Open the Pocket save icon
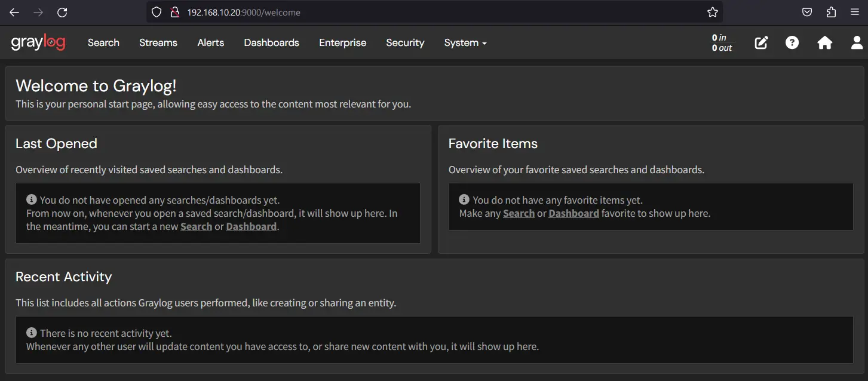Image resolution: width=868 pixels, height=381 pixels. 806,12
